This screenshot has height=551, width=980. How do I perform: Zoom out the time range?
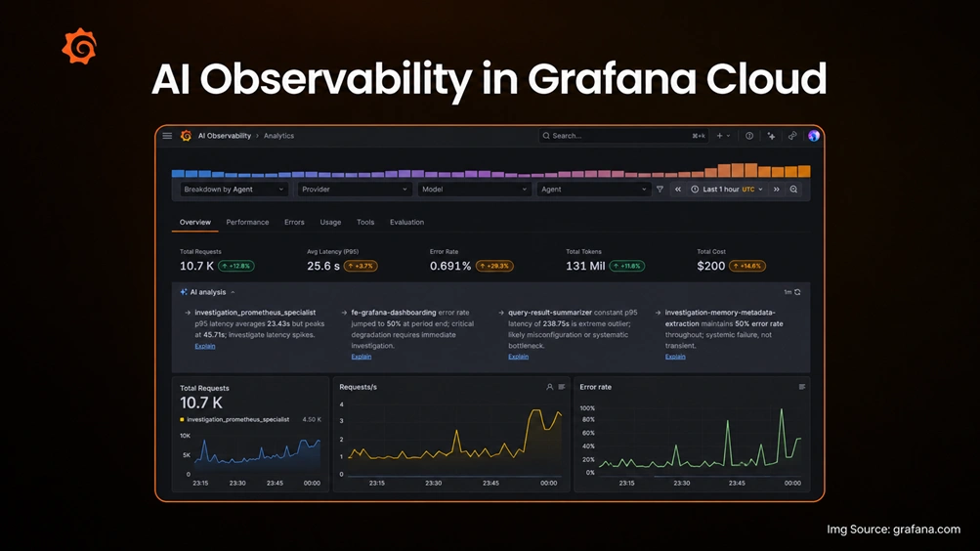click(x=793, y=190)
